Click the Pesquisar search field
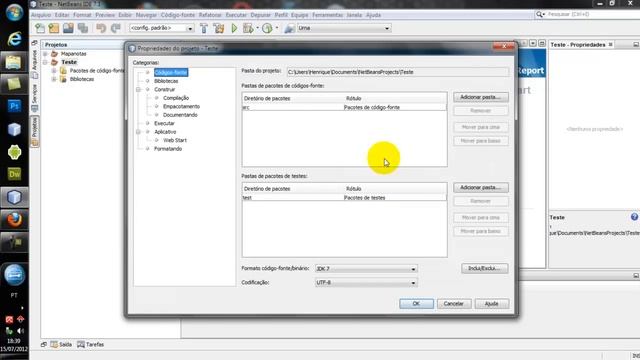 click(x=593, y=14)
